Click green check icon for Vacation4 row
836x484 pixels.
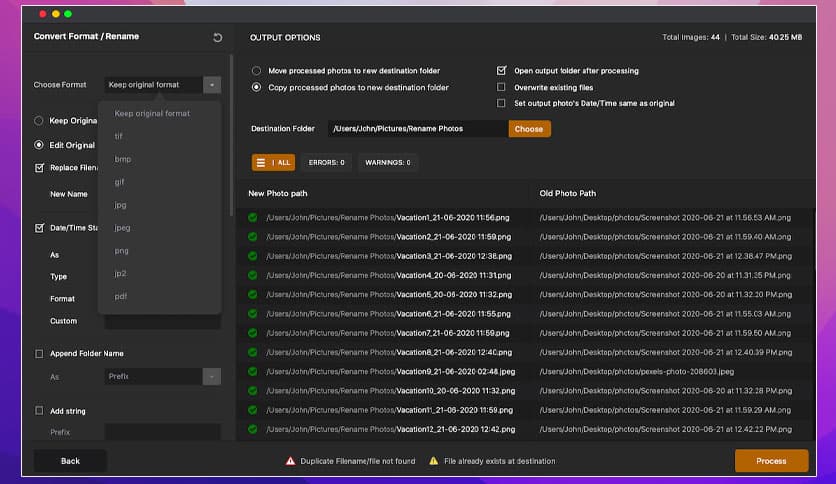pyautogui.click(x=253, y=275)
